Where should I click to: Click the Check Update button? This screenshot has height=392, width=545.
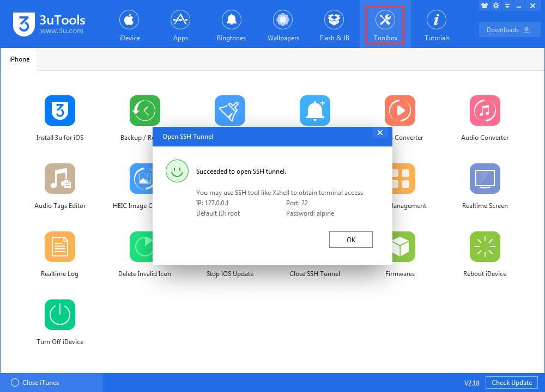coord(512,383)
